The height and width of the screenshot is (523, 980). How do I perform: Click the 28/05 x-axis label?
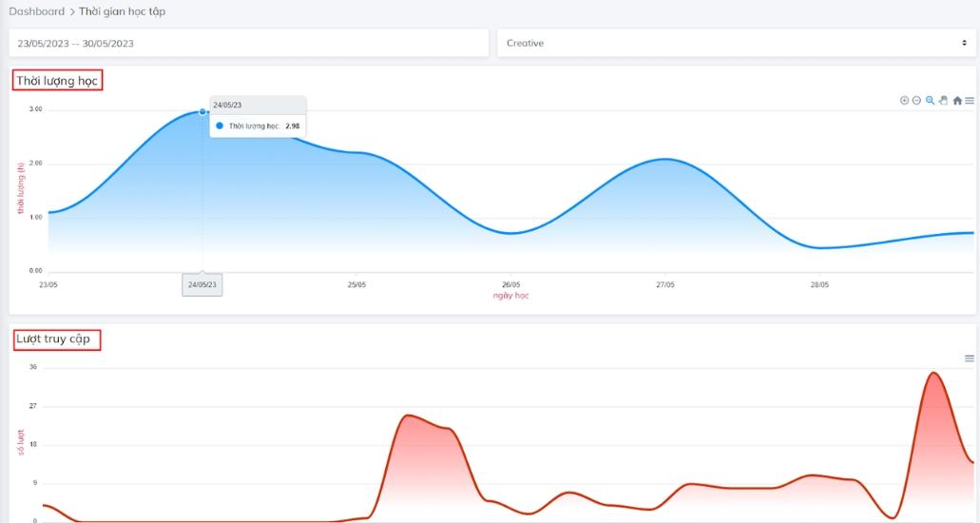[819, 284]
